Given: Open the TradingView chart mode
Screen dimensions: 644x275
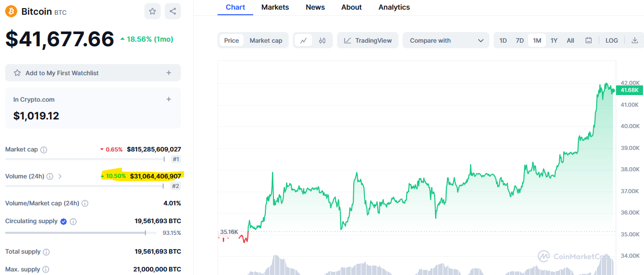Looking at the screenshot, I should click(368, 41).
